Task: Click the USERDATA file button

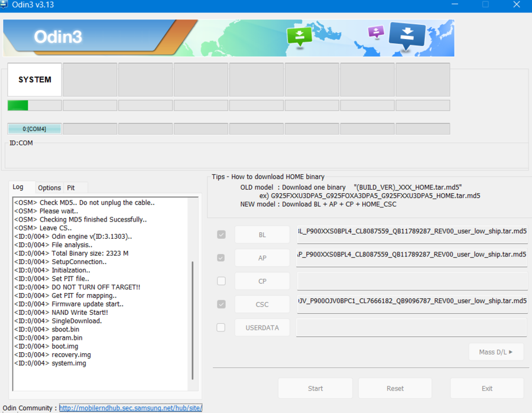Action: [x=262, y=327]
